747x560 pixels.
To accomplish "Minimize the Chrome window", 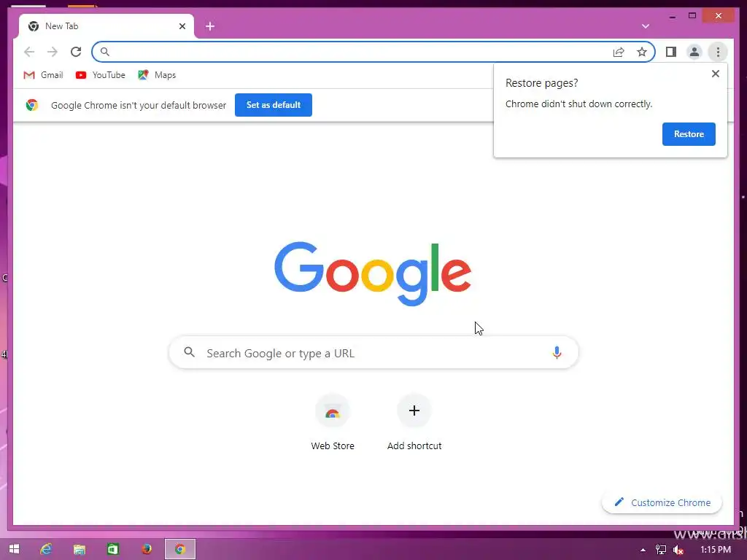I will pos(672,16).
